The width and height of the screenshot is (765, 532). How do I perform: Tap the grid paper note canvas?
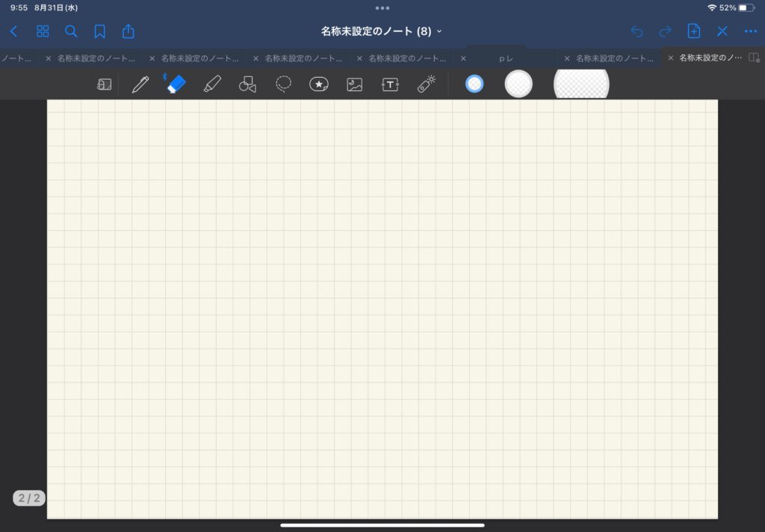382,309
